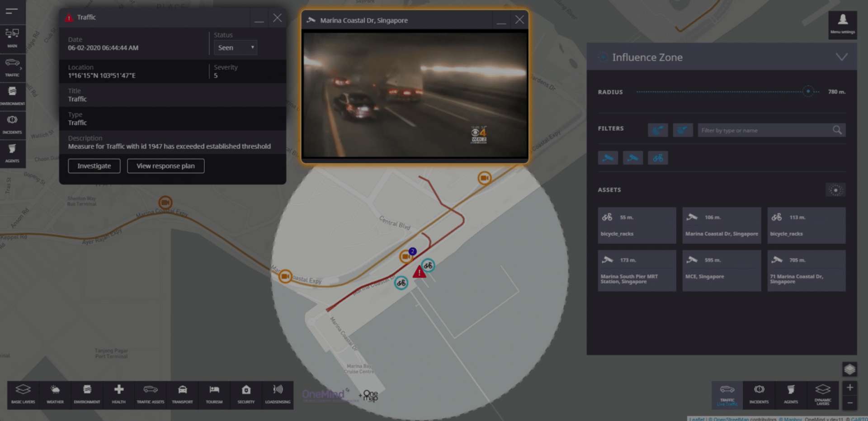Click the Radius slider handle

coord(808,92)
